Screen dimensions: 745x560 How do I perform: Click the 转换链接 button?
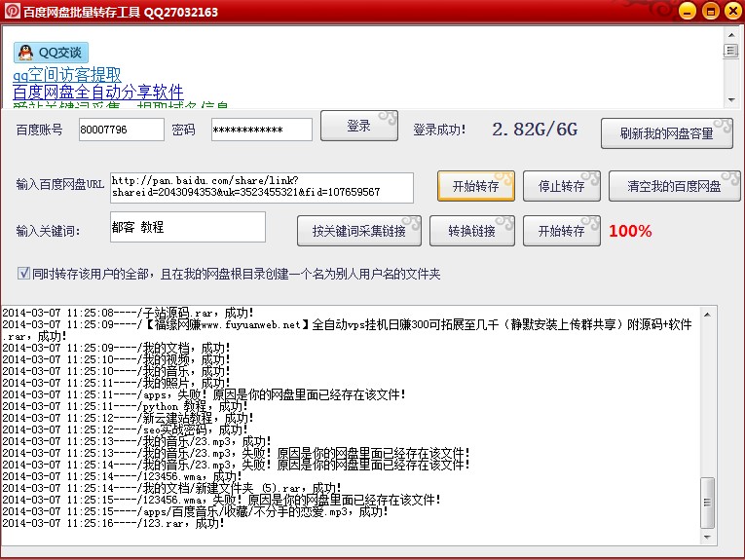(471, 231)
